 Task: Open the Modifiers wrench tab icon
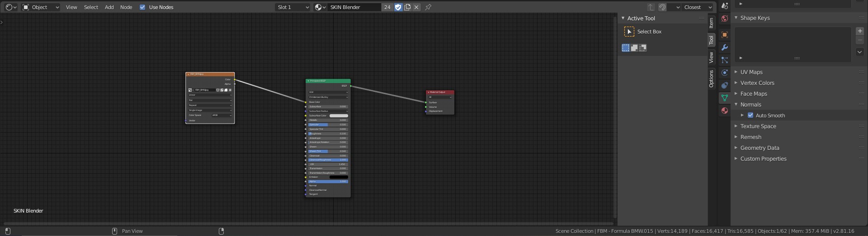[724, 47]
